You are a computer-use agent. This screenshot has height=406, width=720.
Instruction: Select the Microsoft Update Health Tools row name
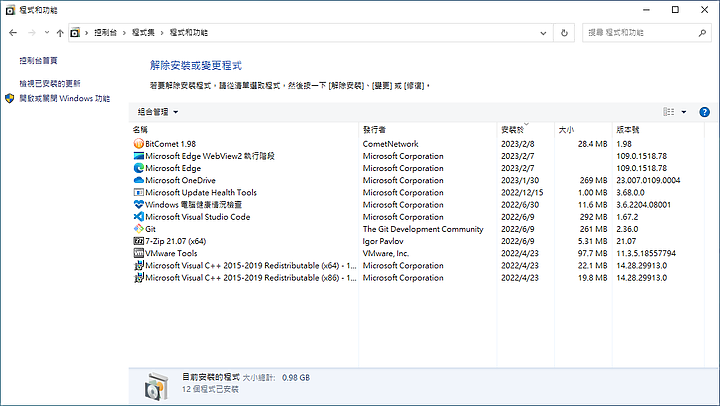[x=201, y=192]
